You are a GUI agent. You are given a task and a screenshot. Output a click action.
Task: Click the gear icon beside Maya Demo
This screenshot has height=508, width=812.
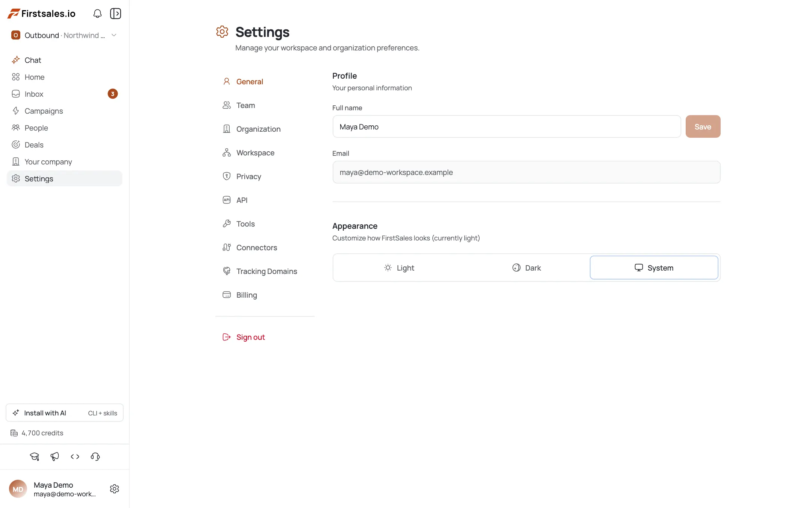click(115, 489)
